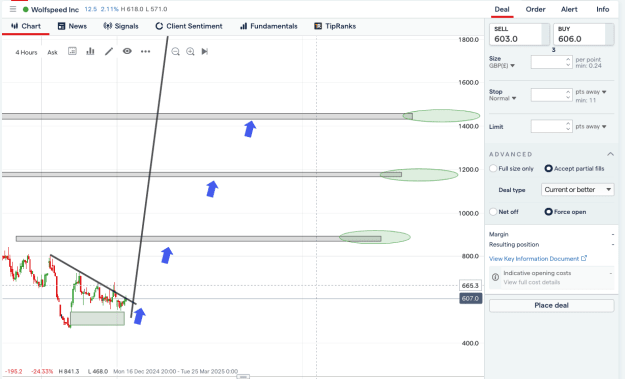625x379 pixels.
Task: Open the GBP(£) currency dropdown
Action: click(501, 66)
